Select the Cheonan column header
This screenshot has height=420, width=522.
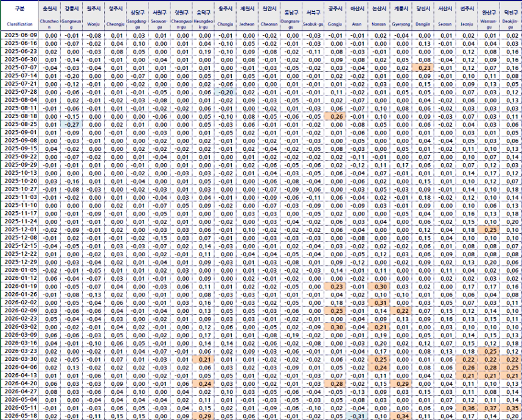[x=269, y=16]
